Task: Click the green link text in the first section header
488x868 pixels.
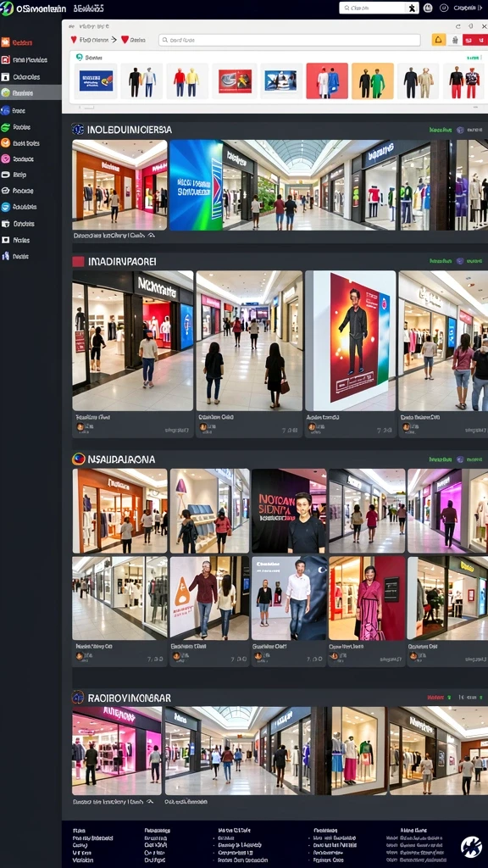Action: click(441, 130)
